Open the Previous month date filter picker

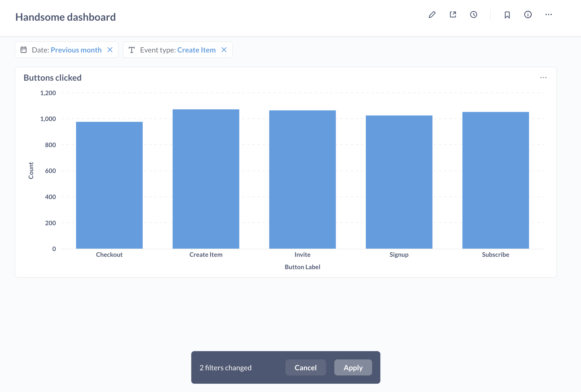pyautogui.click(x=76, y=50)
